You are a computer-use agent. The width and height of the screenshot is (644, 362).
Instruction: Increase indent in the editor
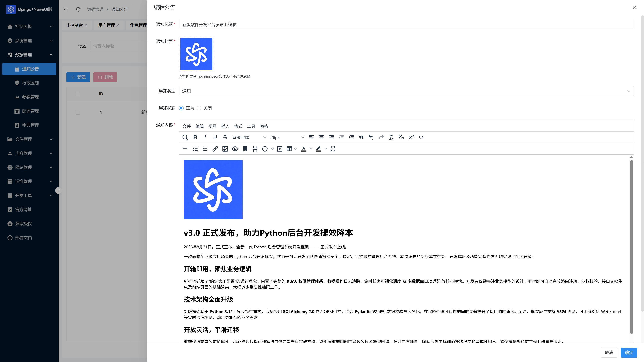point(351,137)
